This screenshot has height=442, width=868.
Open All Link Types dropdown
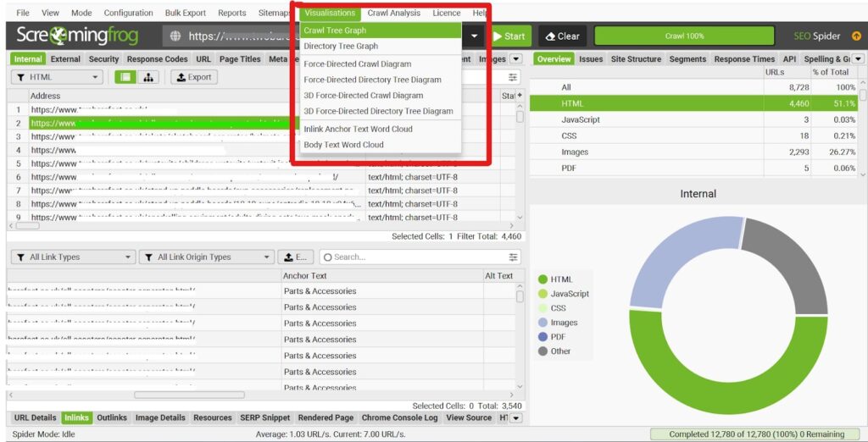tap(74, 257)
